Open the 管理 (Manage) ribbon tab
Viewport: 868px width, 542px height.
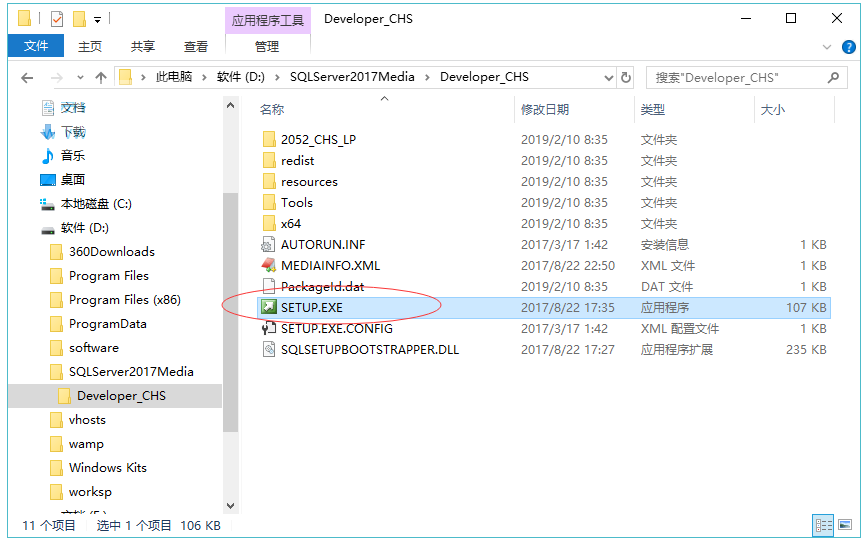[x=267, y=47]
